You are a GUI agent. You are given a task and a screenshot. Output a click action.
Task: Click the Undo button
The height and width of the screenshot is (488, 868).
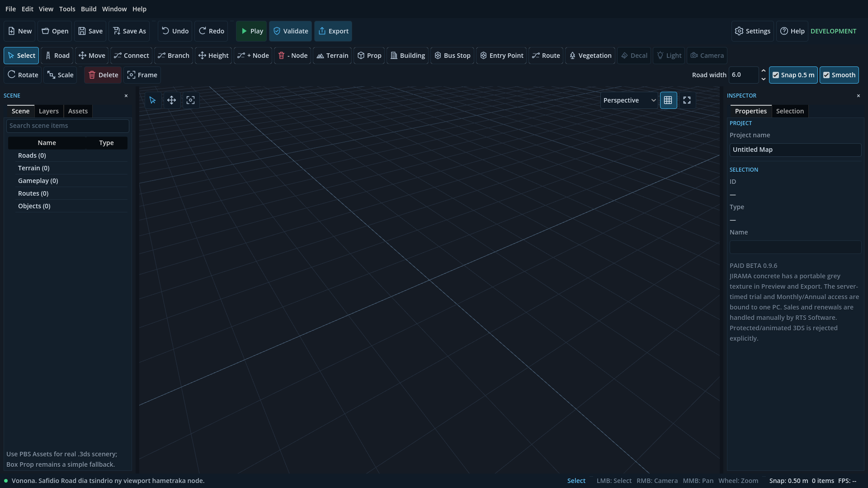pyautogui.click(x=175, y=31)
